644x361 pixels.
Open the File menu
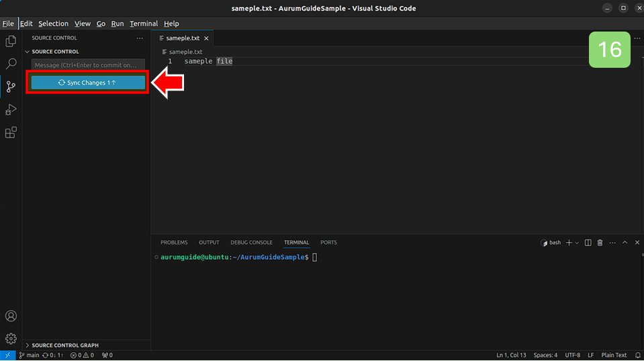tap(8, 23)
